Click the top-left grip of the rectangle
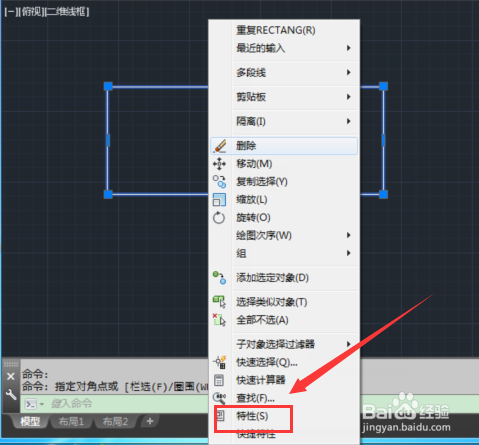Viewport: 479px width, 445px height. (108, 86)
